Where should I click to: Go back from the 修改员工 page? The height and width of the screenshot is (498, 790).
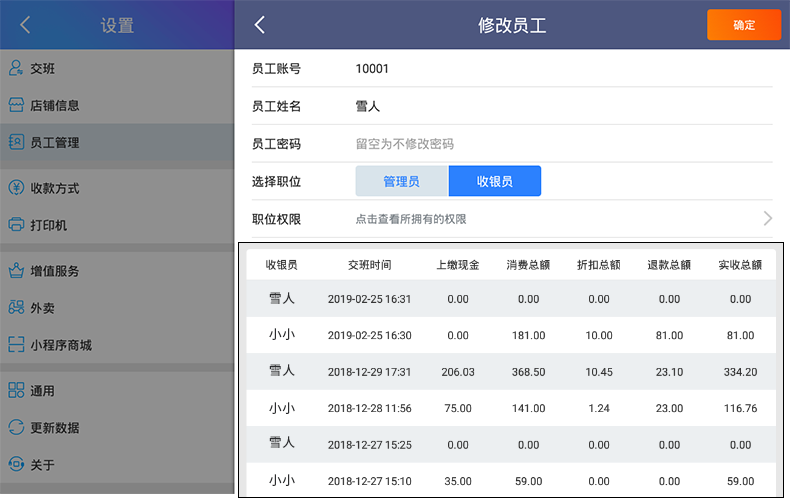pos(260,25)
